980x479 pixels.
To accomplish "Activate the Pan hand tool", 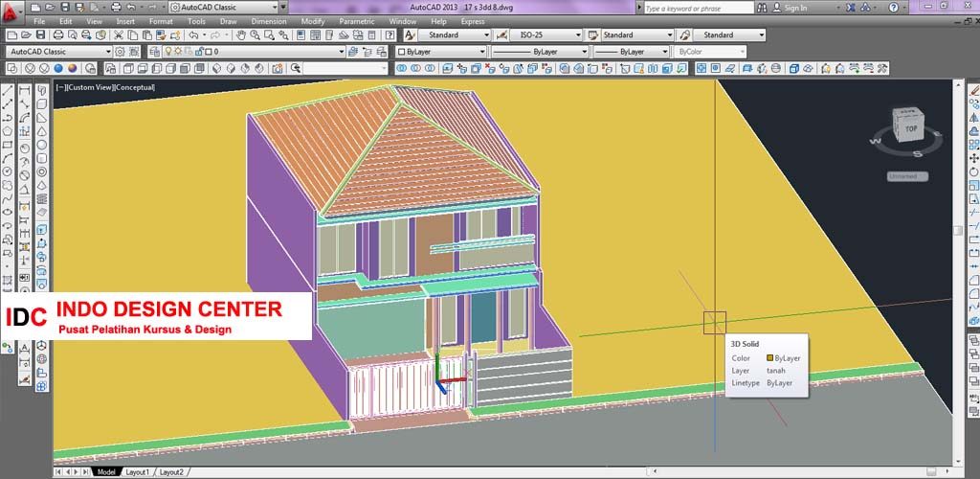I will coord(241,35).
